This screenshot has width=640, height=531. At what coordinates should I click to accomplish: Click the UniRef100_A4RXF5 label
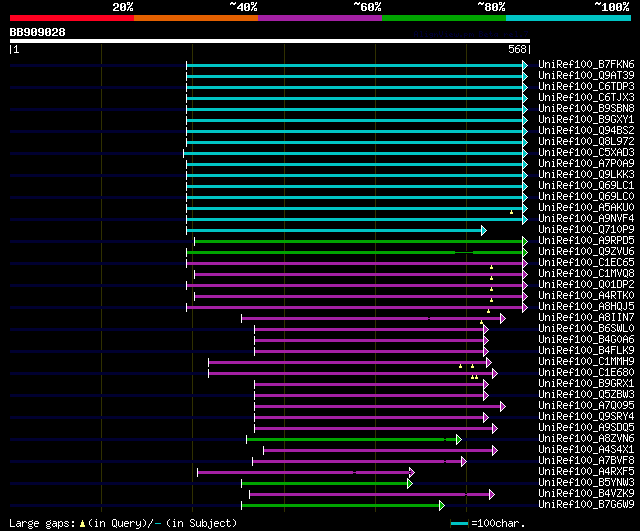tap(586, 472)
